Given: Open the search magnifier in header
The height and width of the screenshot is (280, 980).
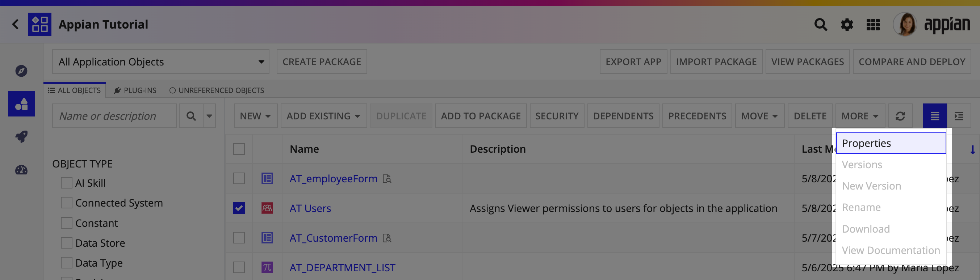Looking at the screenshot, I should pyautogui.click(x=820, y=25).
